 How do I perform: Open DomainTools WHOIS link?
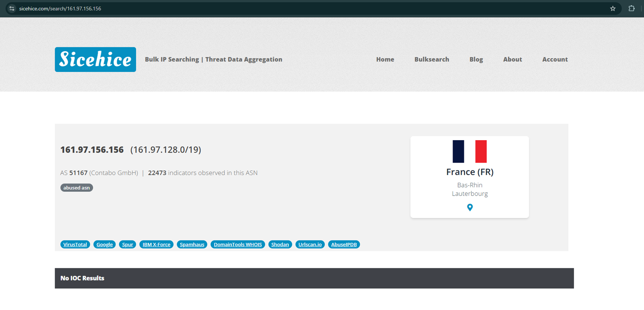click(x=238, y=245)
